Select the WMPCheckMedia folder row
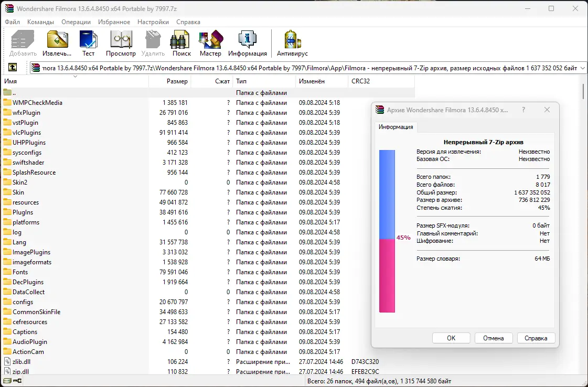Viewport: 588px width, 387px height. click(208, 102)
